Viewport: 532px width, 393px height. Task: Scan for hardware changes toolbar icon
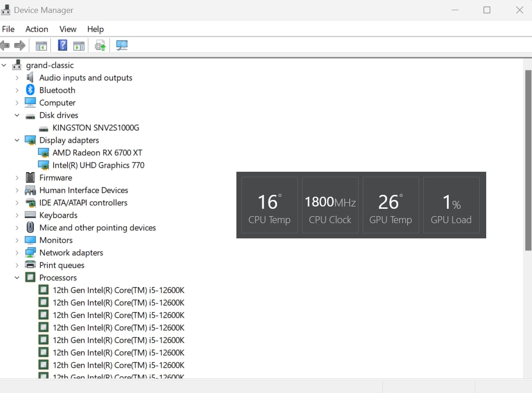[122, 45]
